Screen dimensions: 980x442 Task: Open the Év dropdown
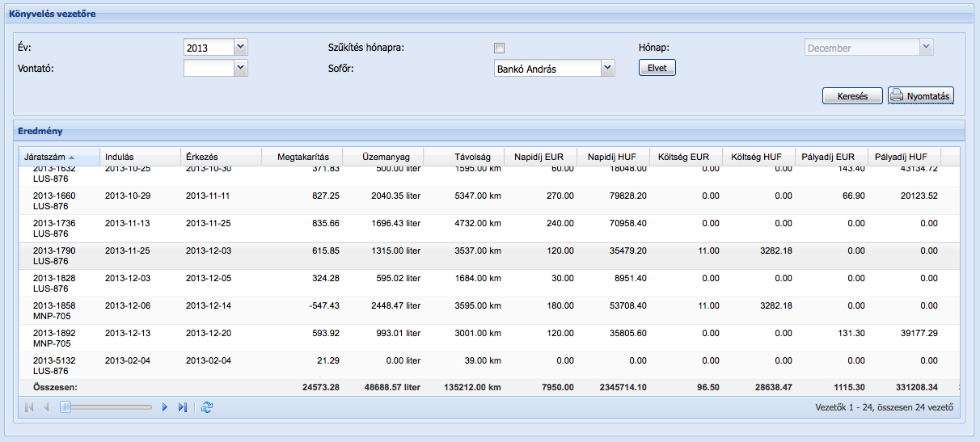240,48
